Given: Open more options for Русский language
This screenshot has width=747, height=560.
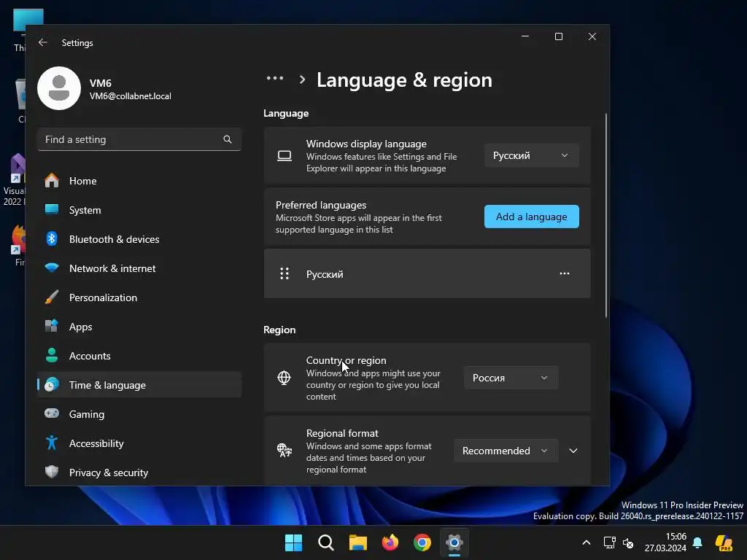Looking at the screenshot, I should pos(565,273).
